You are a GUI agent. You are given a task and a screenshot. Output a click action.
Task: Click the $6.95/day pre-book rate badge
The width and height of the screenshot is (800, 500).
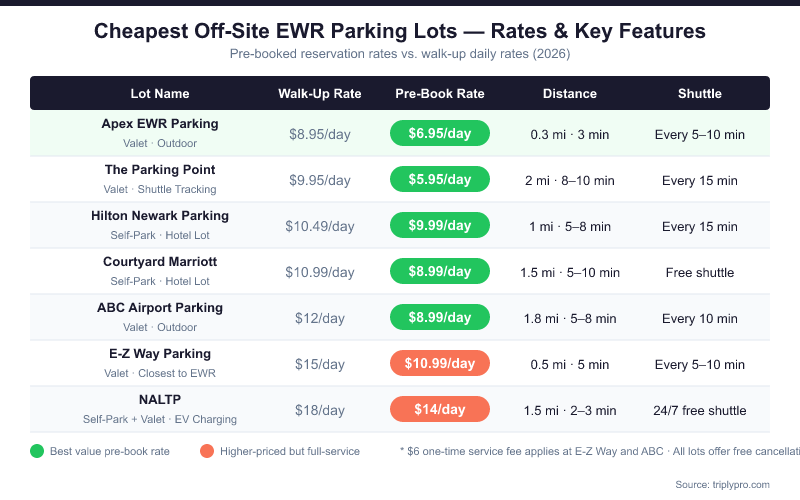(440, 134)
